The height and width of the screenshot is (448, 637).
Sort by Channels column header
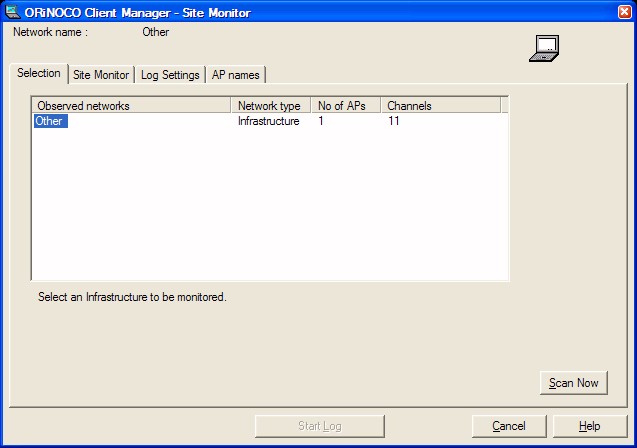tap(441, 106)
